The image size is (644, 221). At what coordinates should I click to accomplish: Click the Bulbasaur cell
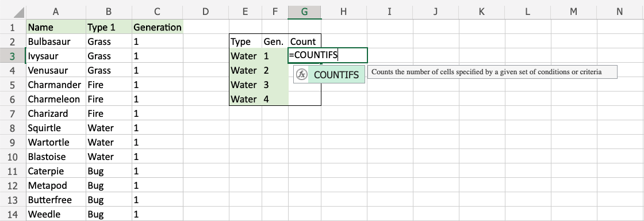(x=55, y=41)
